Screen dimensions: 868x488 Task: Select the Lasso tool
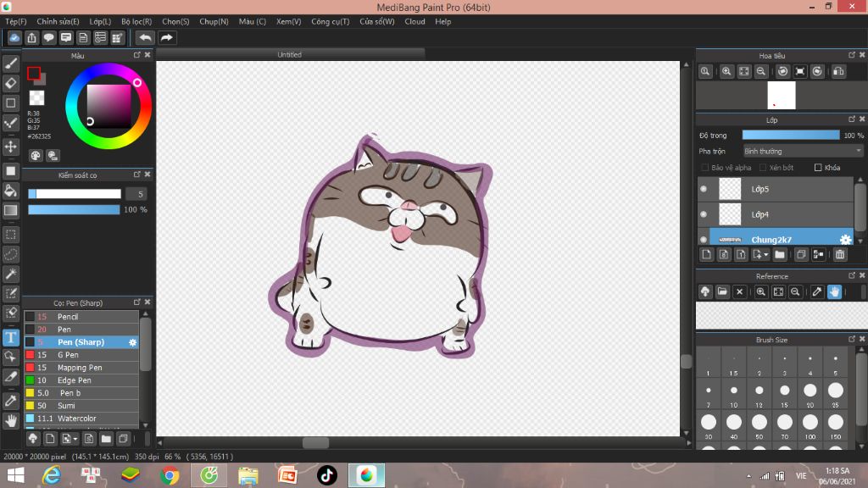10,254
